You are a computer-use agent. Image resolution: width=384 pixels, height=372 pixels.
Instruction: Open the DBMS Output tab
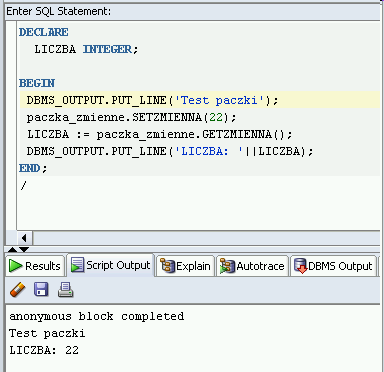[x=333, y=266]
